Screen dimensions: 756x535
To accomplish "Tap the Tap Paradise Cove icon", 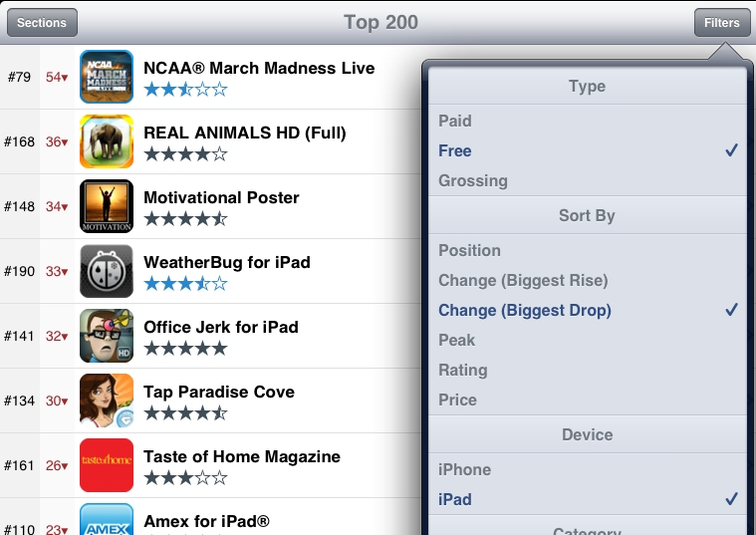I will click(107, 401).
